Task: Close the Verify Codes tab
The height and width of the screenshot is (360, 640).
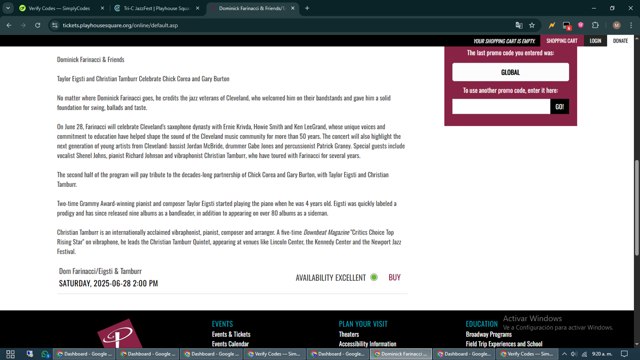Action: (x=102, y=8)
